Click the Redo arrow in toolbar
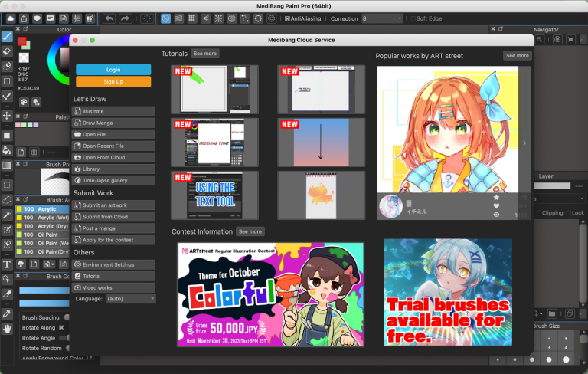 point(126,18)
